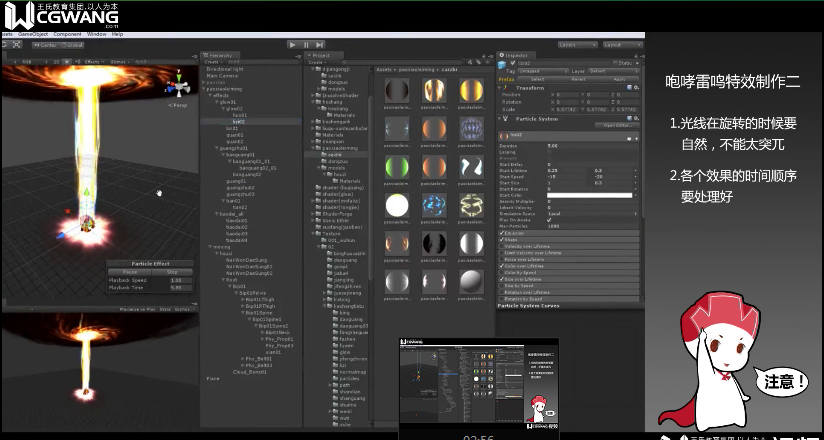This screenshot has height=440, width=824.
Task: Disable the Shape module checkbox
Action: coord(502,240)
